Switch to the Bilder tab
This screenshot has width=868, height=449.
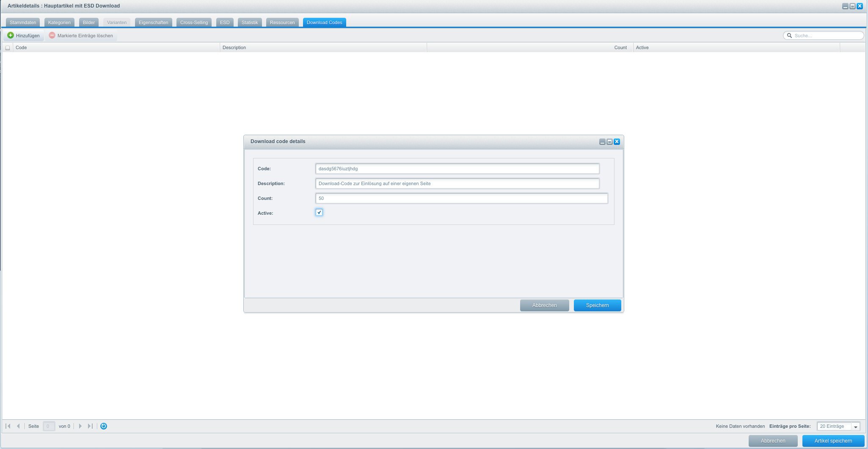click(x=89, y=22)
